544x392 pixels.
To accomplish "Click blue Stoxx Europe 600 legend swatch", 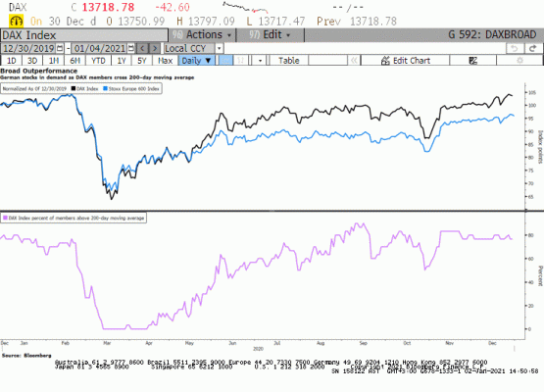I will click(106, 89).
